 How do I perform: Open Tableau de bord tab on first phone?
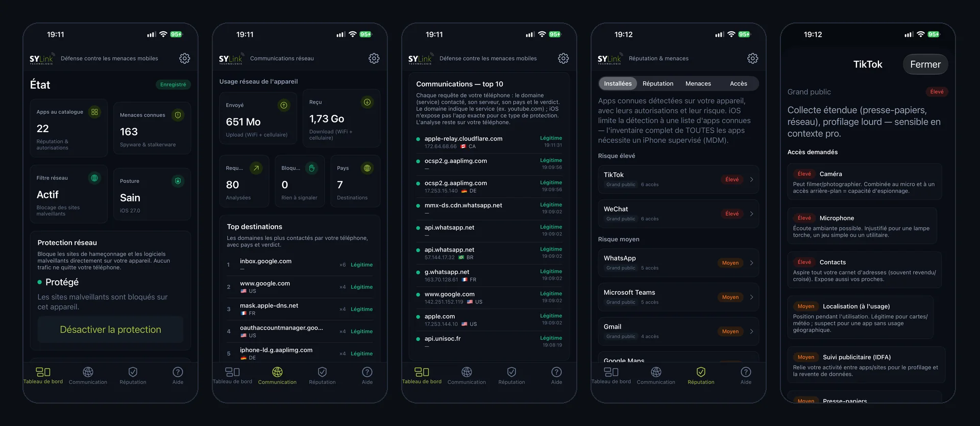click(x=43, y=375)
